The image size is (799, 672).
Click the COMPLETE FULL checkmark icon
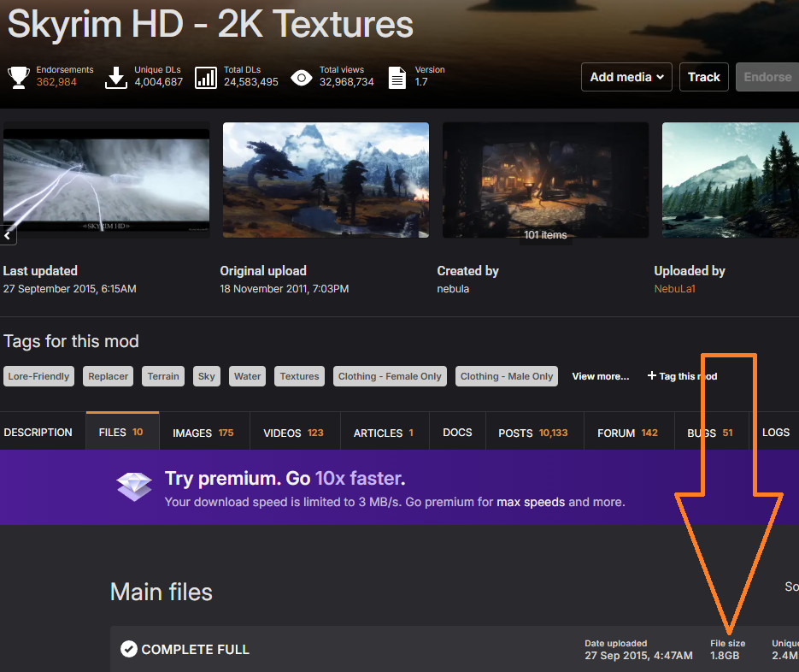[129, 649]
